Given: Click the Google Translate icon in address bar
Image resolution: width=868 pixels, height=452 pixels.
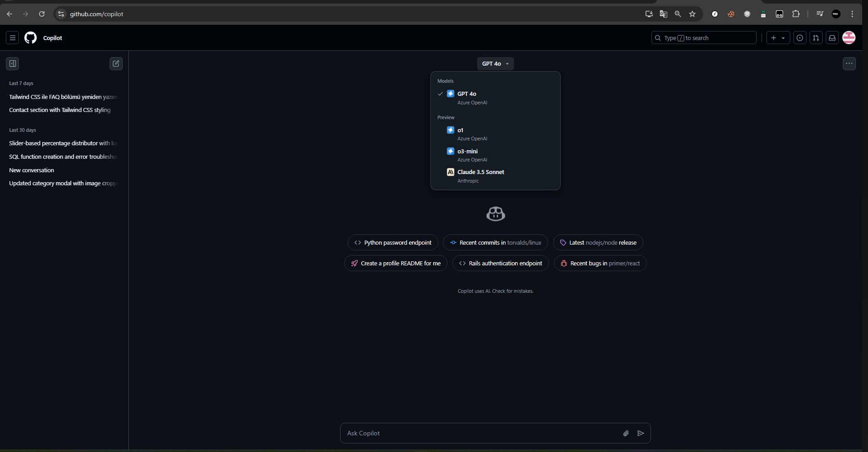Looking at the screenshot, I should 663,14.
